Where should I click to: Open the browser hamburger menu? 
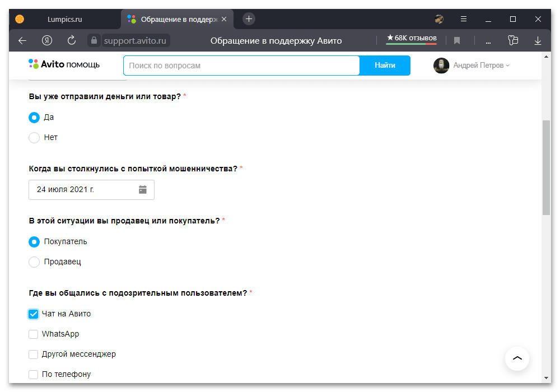[464, 19]
